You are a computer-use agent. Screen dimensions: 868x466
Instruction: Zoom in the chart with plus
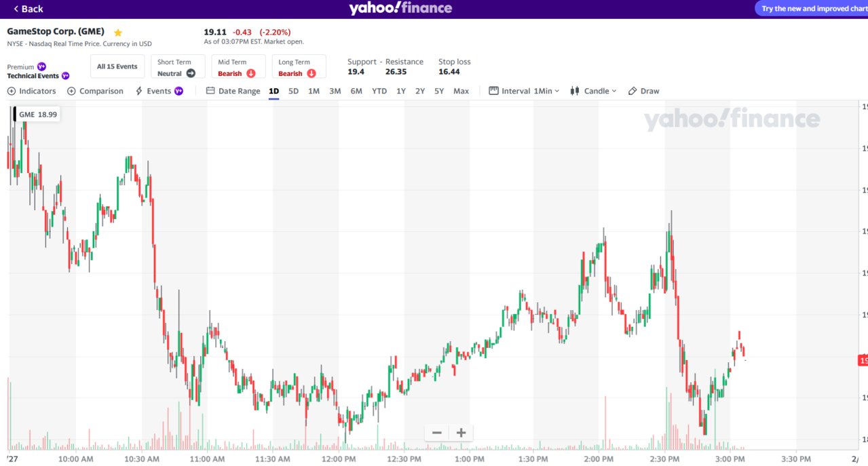[461, 433]
